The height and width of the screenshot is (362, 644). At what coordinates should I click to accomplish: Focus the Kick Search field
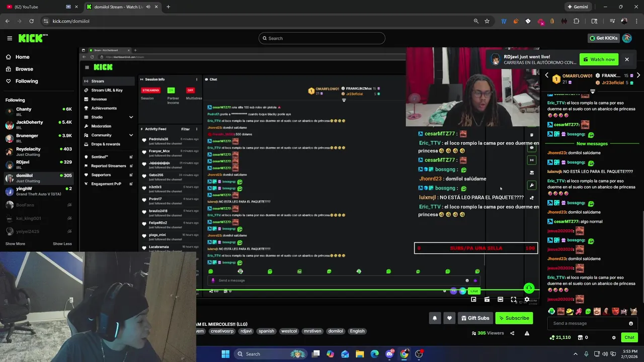322,38
